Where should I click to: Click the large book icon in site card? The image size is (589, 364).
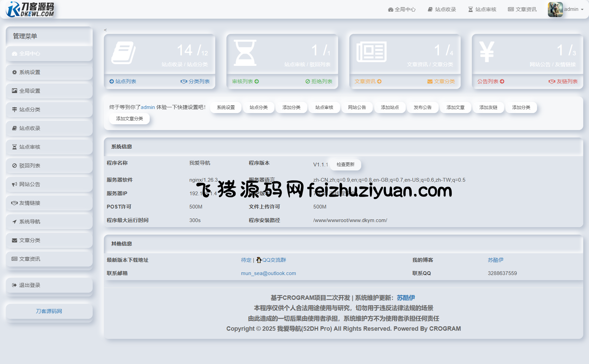123,53
